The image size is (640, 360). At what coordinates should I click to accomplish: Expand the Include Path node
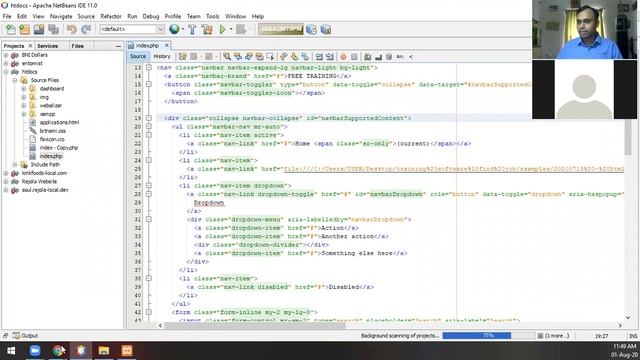coord(15,164)
